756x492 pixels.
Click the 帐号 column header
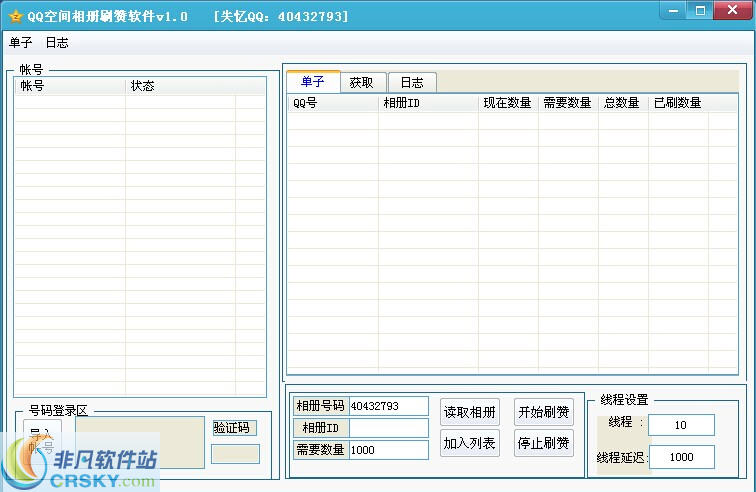pyautogui.click(x=70, y=86)
